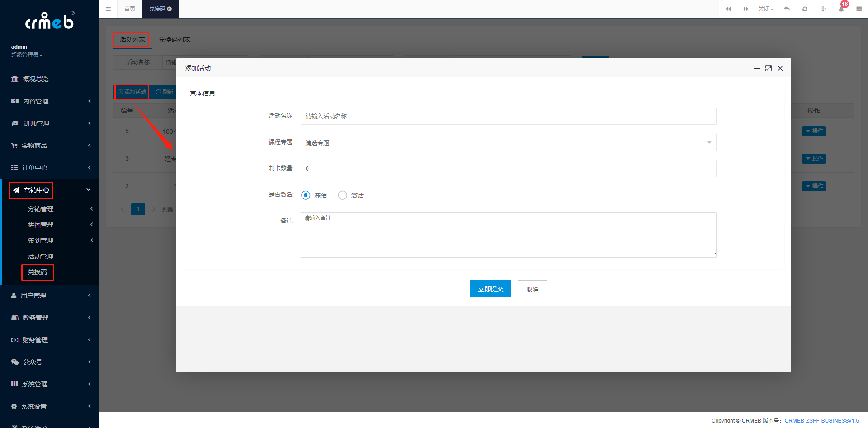Click the back arrow icon in top bar

click(787, 9)
